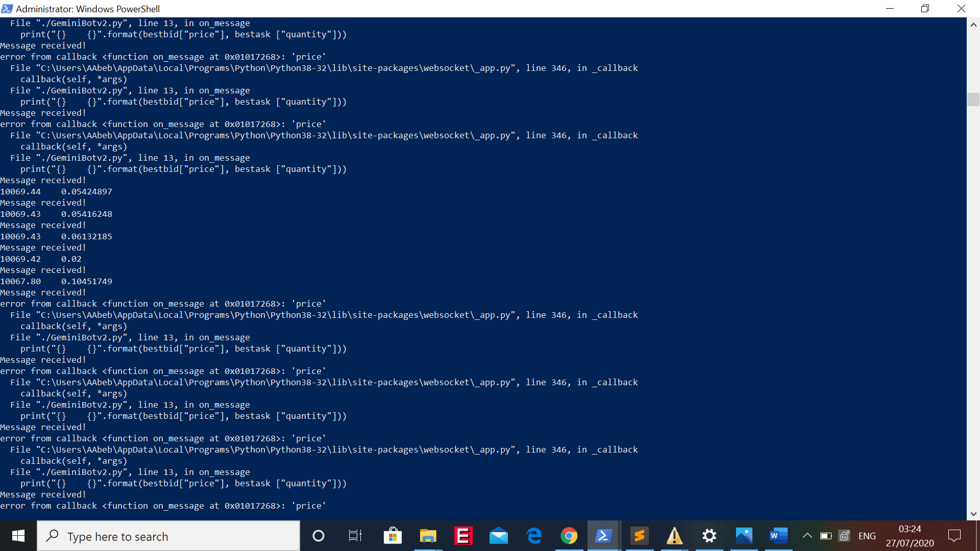Open Microsoft Word from the taskbar

[x=778, y=536]
